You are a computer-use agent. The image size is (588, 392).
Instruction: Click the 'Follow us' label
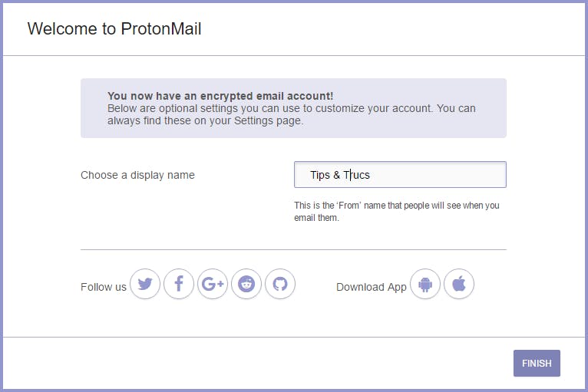[103, 287]
